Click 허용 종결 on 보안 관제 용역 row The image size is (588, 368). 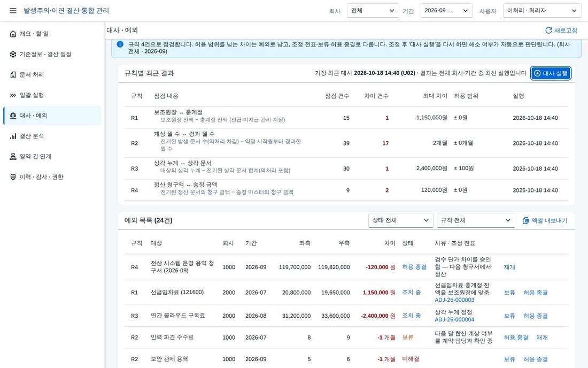pyautogui.click(x=535, y=359)
